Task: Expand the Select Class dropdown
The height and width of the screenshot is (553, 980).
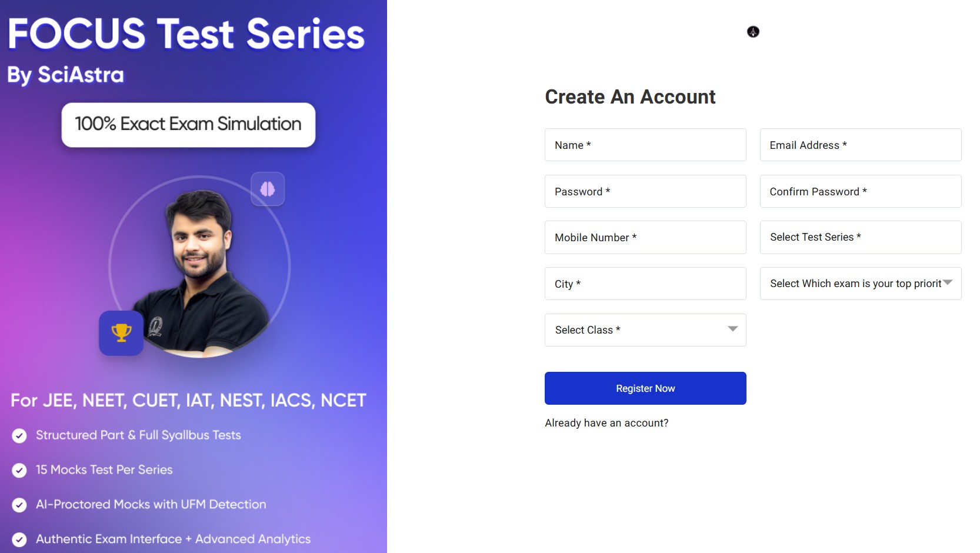Action: [645, 330]
